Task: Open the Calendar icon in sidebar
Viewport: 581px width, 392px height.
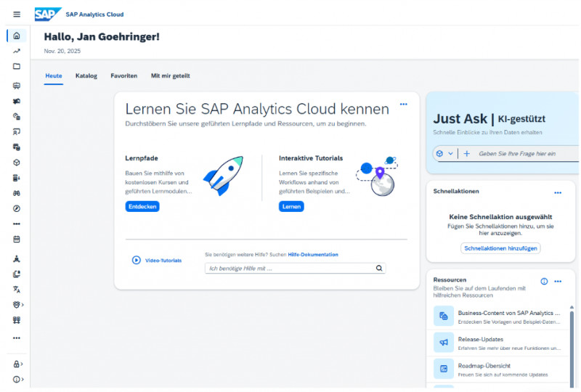Action: [x=17, y=239]
